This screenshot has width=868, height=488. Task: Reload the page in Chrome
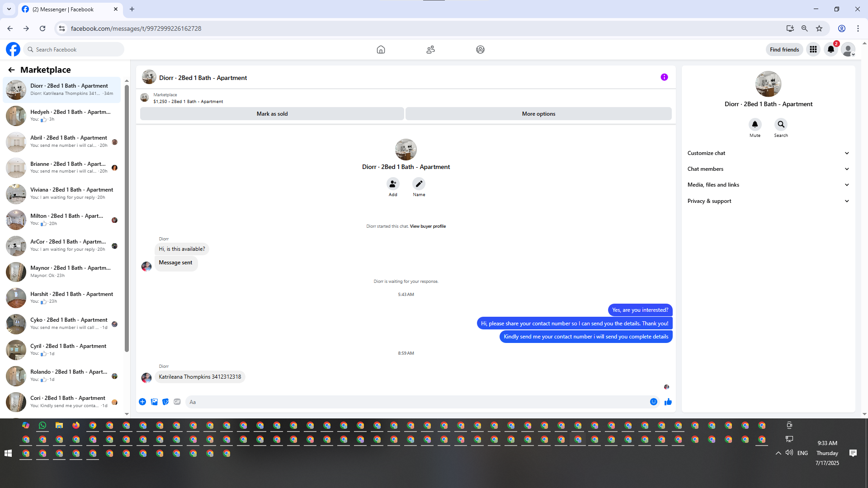coord(42,28)
